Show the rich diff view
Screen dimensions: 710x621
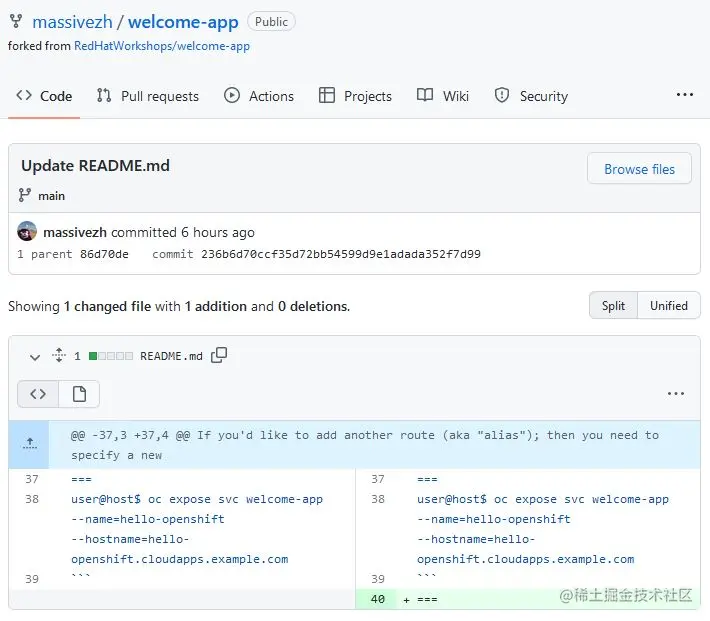tap(79, 394)
